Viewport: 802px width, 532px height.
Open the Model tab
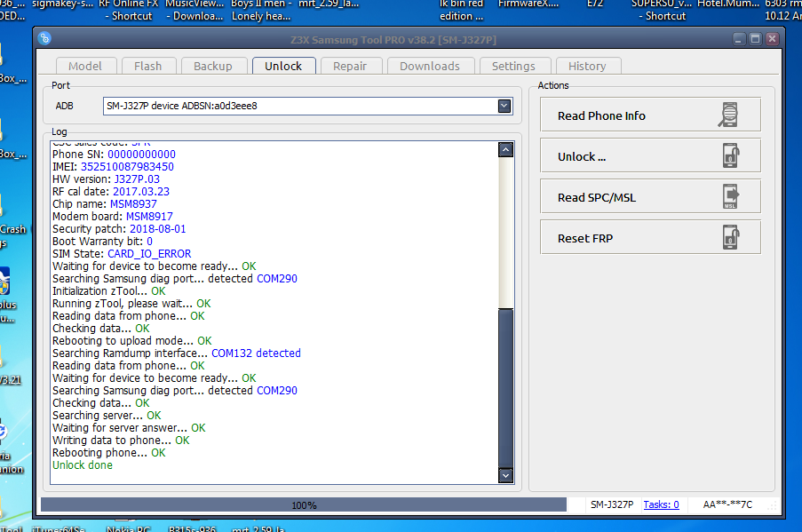tap(85, 66)
